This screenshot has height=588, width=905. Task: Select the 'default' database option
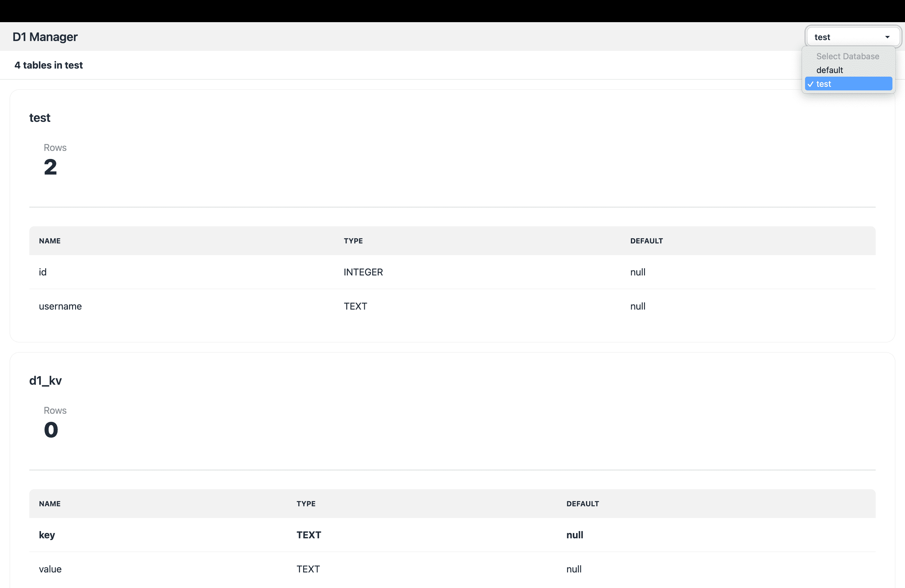(x=829, y=70)
